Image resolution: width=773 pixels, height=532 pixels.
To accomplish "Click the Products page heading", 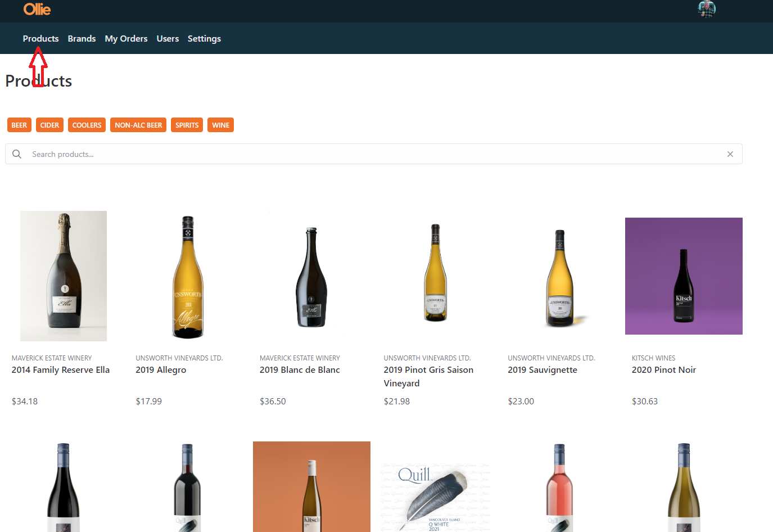I will point(39,81).
